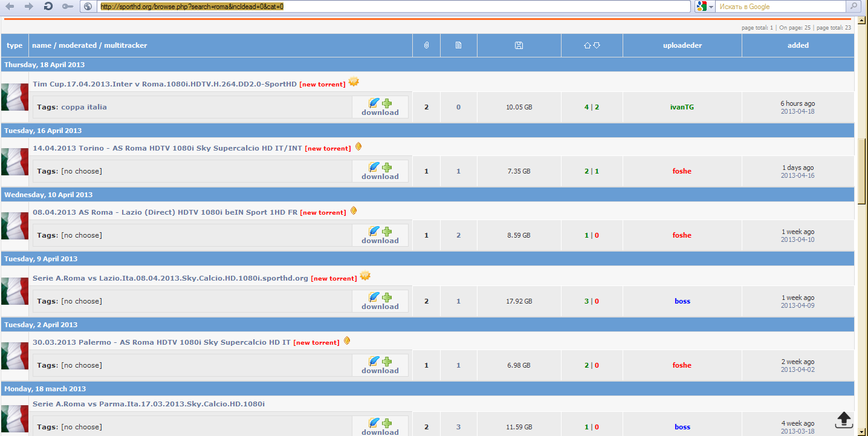Click the feather icon in the 6.98 GB row
Screen dimensions: 868x436
pyautogui.click(x=374, y=361)
